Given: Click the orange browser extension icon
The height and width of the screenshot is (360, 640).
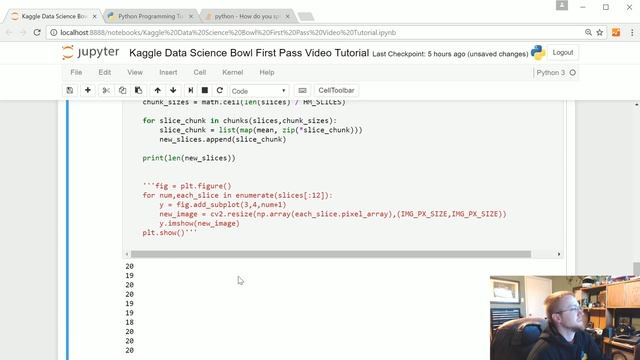Looking at the screenshot, I should [x=616, y=32].
